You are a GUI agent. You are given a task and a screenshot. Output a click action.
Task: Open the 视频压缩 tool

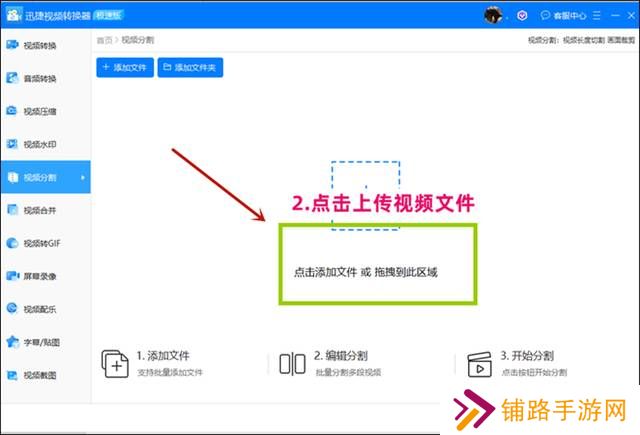40,111
